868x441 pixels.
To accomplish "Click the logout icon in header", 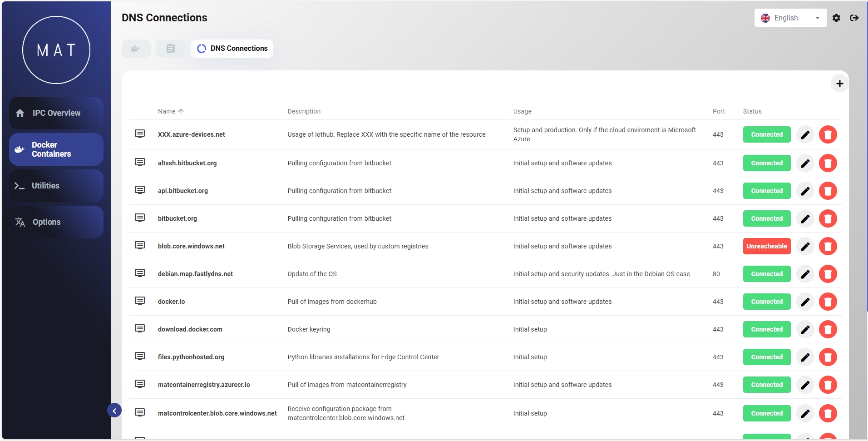I will click(854, 18).
